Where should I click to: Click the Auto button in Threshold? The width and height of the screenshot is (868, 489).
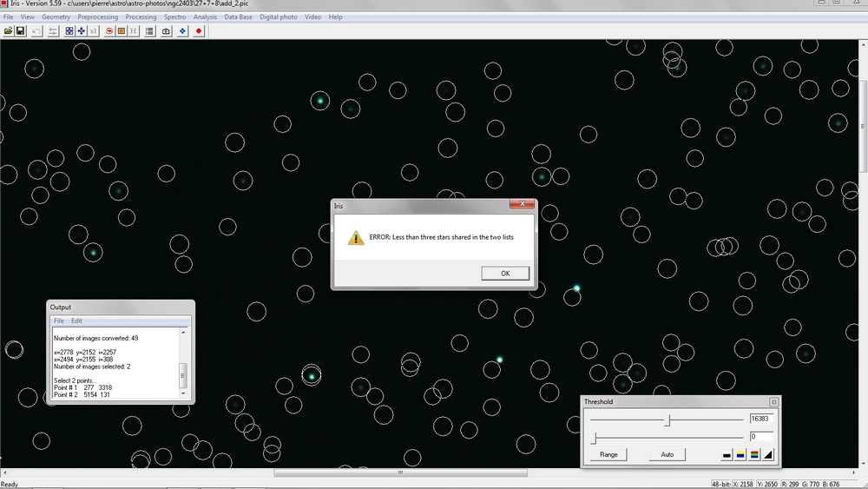pos(667,454)
